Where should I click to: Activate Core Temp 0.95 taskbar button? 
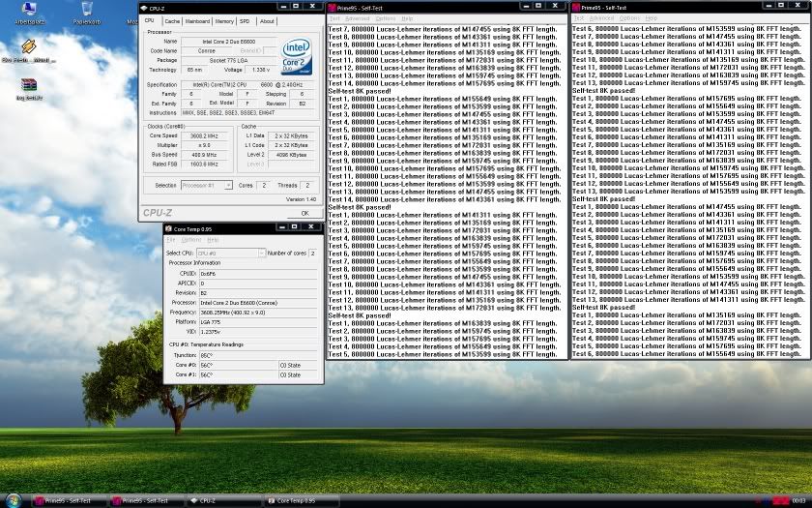pyautogui.click(x=303, y=501)
